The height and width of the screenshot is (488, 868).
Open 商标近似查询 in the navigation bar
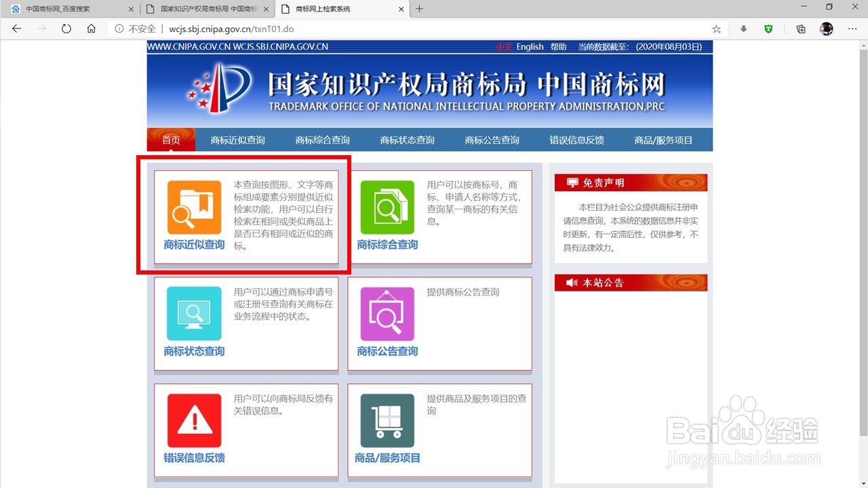tap(238, 140)
